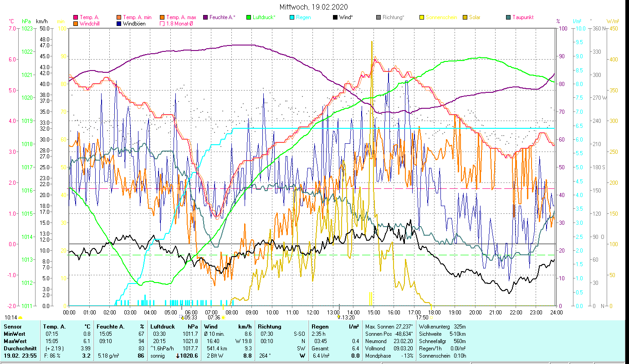Click the sonnig weather status text

[x=158, y=356]
